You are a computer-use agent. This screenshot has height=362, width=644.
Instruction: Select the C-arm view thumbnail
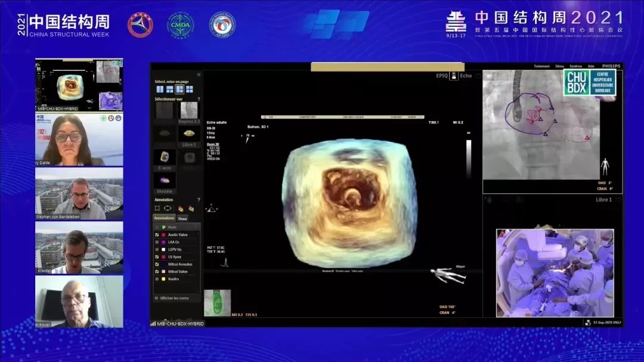(164, 157)
